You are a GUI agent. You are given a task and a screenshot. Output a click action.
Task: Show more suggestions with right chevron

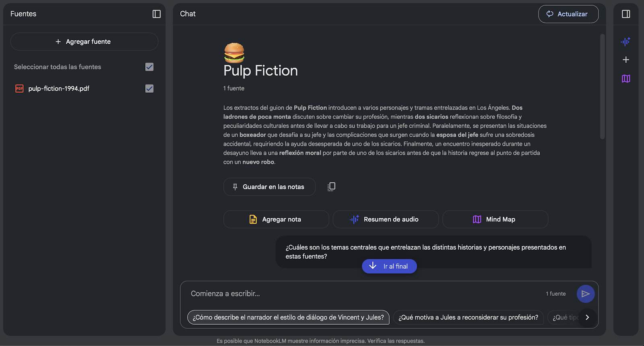pos(587,317)
